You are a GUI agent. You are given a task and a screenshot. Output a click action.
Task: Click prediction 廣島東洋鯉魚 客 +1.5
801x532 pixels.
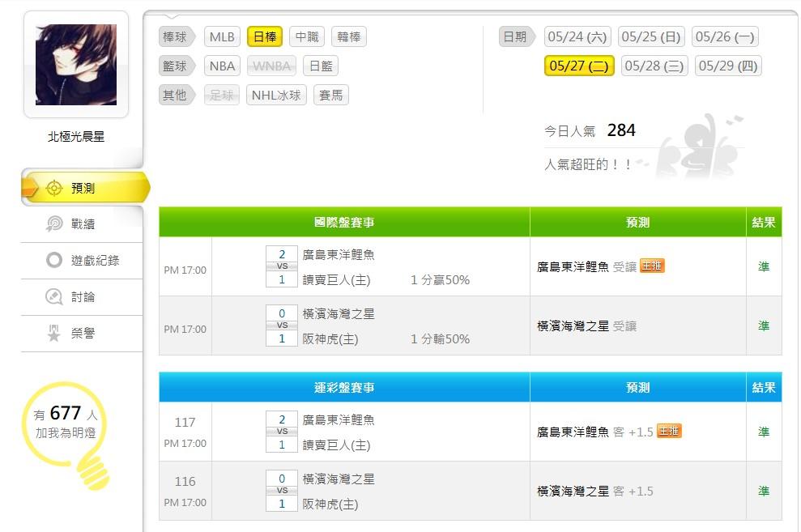(595, 432)
